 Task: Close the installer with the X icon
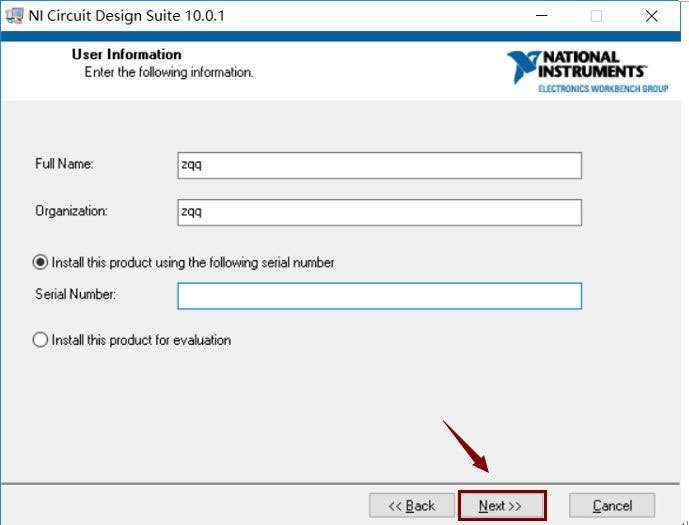coord(652,16)
